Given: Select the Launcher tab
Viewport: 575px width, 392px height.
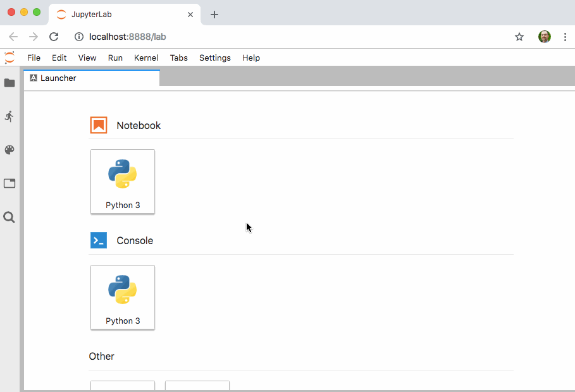Looking at the screenshot, I should click(x=92, y=78).
